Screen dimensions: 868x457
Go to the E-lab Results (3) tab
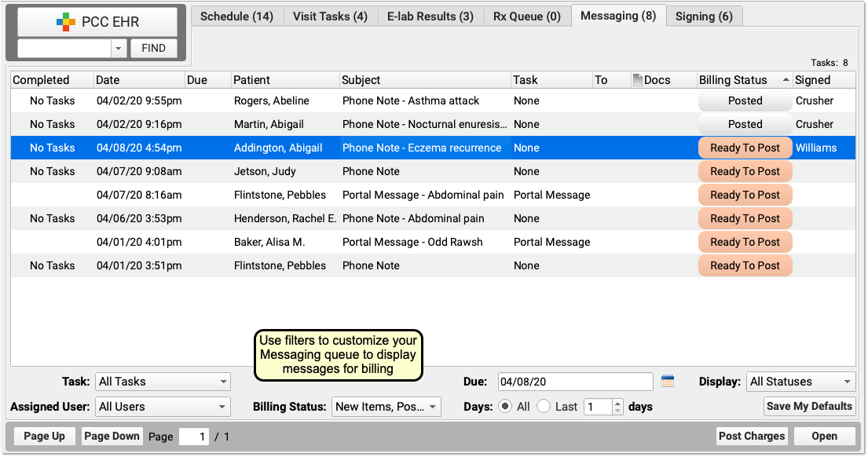[430, 16]
